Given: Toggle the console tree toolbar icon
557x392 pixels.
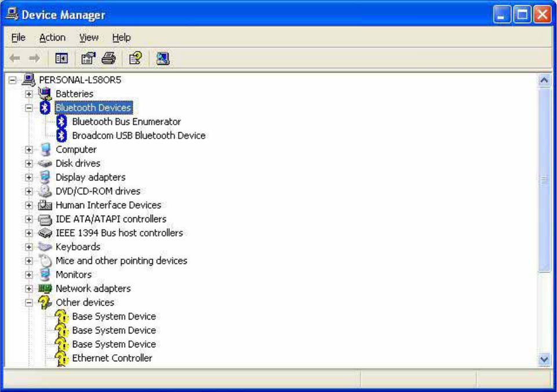Looking at the screenshot, I should pyautogui.click(x=61, y=58).
